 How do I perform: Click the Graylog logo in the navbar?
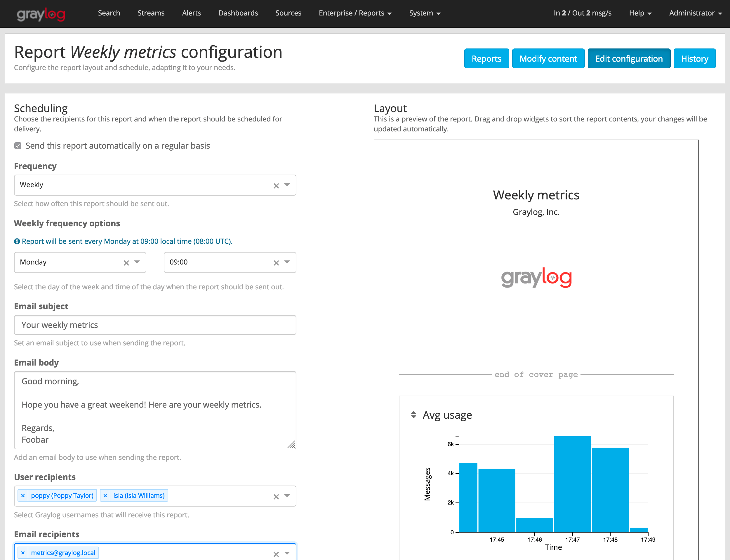point(40,14)
